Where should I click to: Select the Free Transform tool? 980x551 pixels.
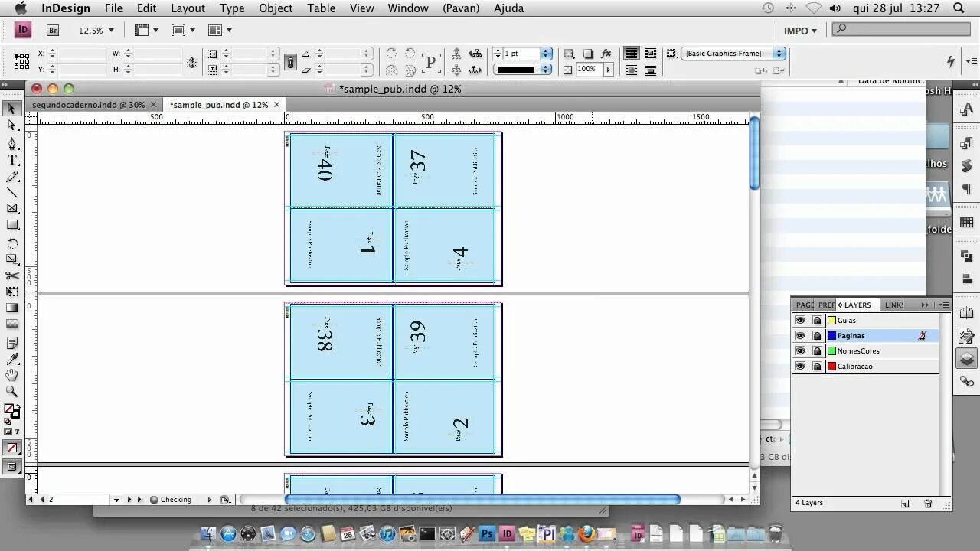tap(12, 292)
